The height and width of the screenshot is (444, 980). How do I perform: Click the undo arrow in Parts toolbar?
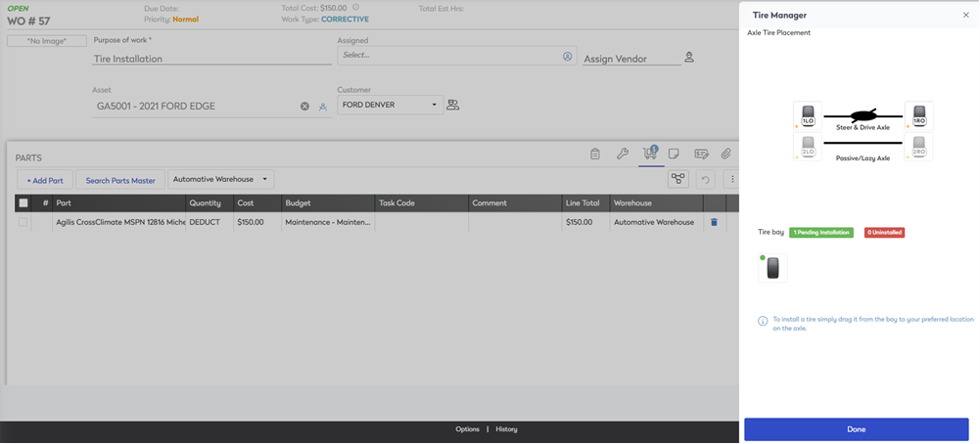point(705,180)
